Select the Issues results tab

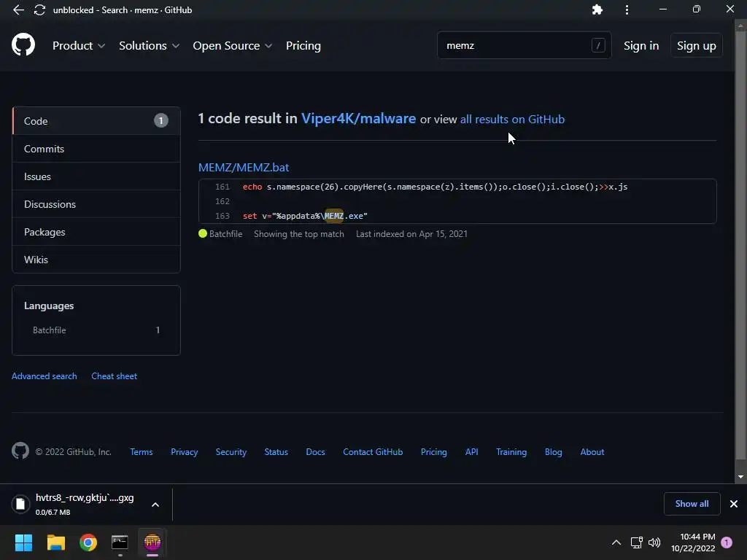click(x=96, y=176)
